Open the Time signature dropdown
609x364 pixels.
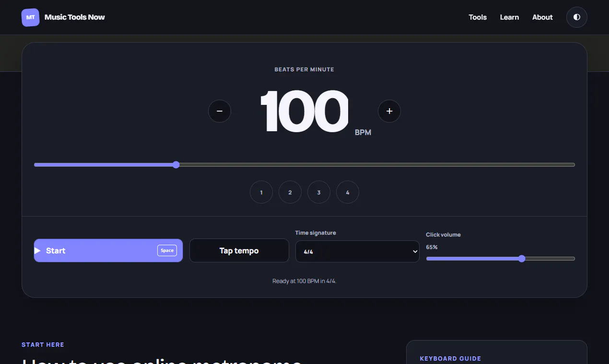click(357, 251)
